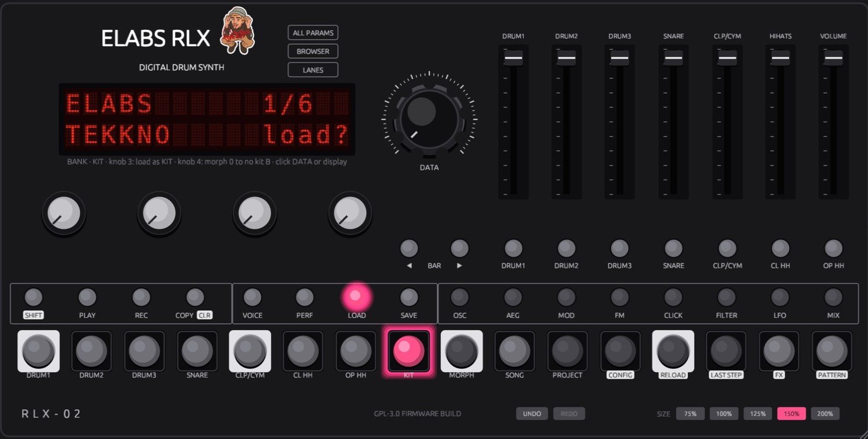The image size is (868, 439).
Task: Select the FILTER parameter page
Action: 726,297
